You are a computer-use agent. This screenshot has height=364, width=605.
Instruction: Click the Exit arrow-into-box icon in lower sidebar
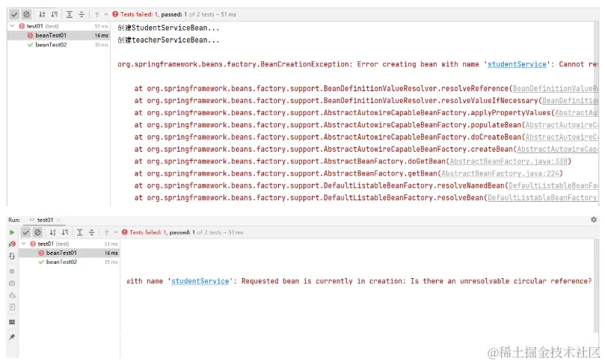click(x=12, y=307)
